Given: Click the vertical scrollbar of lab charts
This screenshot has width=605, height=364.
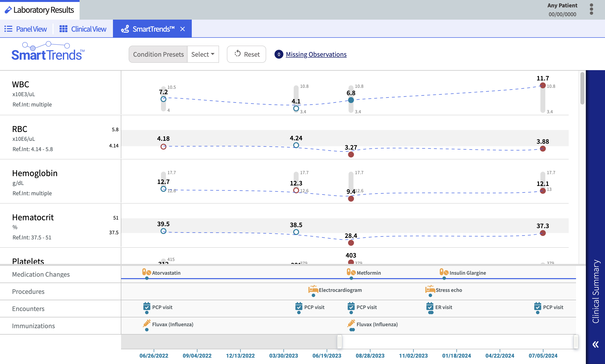Looking at the screenshot, I should coord(582,88).
